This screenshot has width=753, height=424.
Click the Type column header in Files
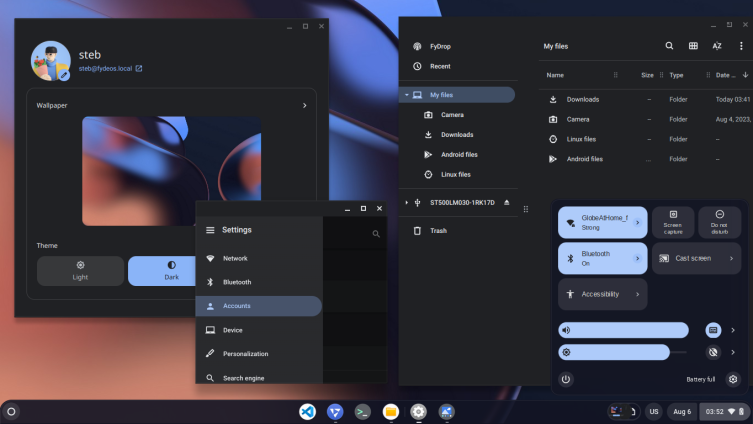click(x=676, y=75)
